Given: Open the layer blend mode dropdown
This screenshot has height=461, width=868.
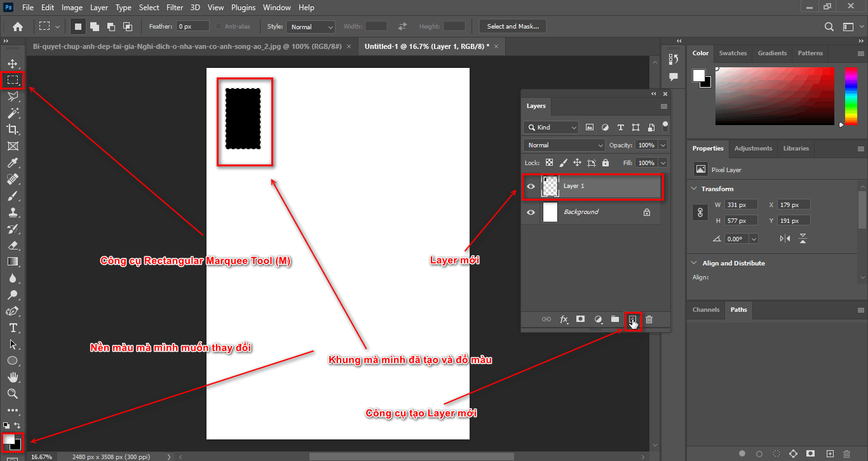Looking at the screenshot, I should (x=563, y=145).
